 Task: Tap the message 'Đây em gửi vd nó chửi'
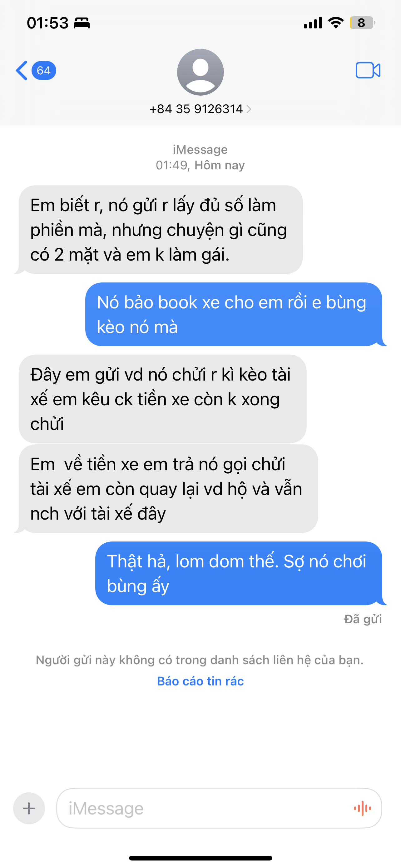(163, 399)
